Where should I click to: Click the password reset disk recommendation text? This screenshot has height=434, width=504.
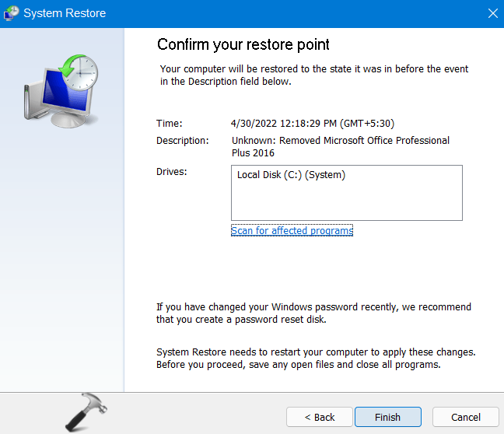[x=313, y=313]
